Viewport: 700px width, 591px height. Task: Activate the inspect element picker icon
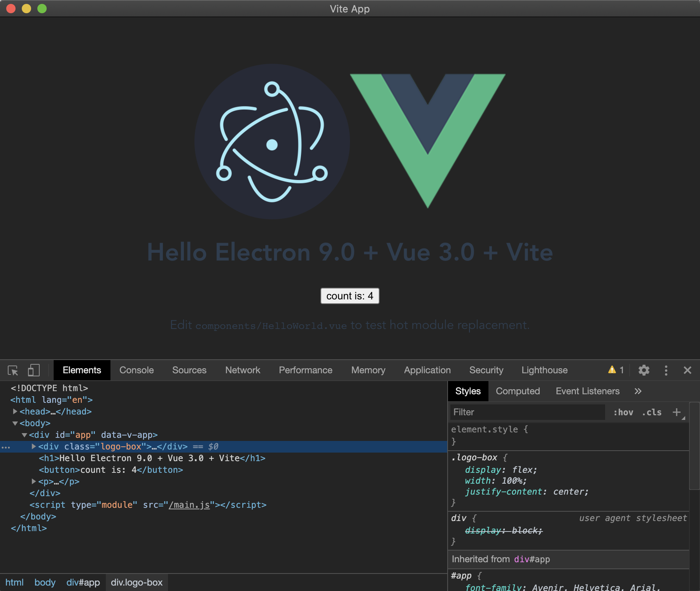13,370
